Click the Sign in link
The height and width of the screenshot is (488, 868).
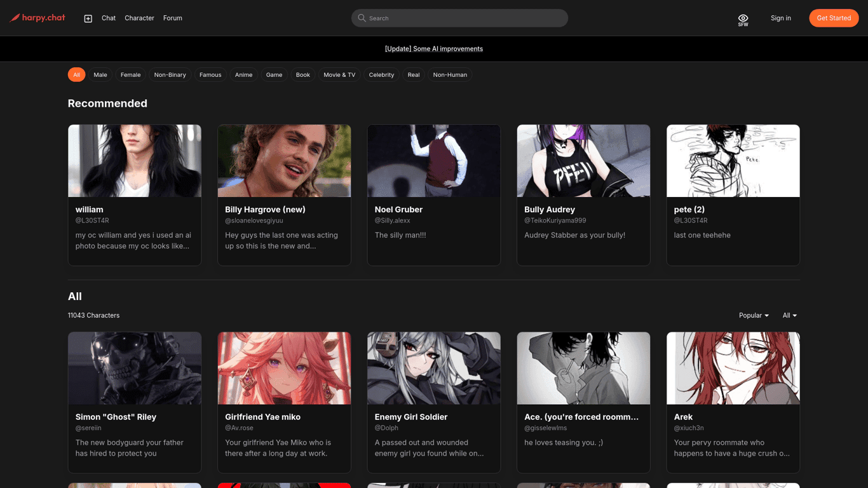781,18
